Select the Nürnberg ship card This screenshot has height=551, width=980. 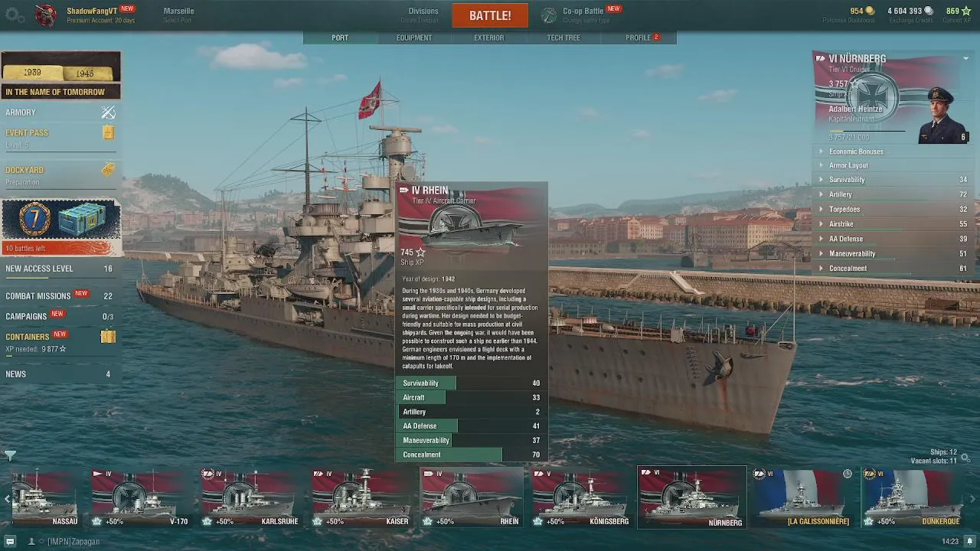pyautogui.click(x=691, y=498)
